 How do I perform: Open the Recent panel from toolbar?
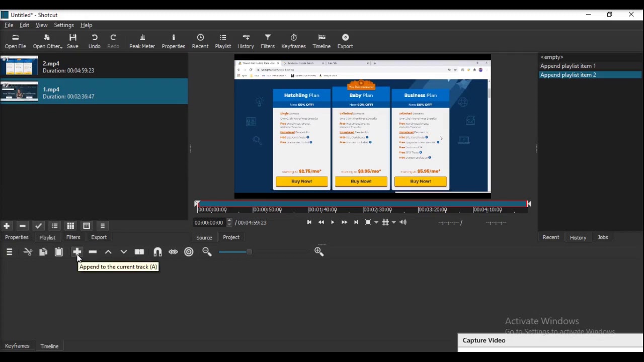click(201, 42)
